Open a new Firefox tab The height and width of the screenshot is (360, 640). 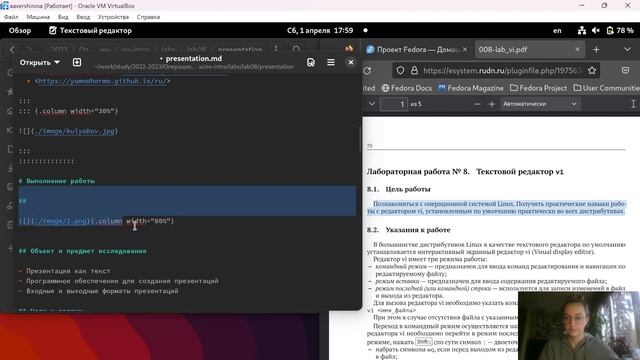[596, 49]
